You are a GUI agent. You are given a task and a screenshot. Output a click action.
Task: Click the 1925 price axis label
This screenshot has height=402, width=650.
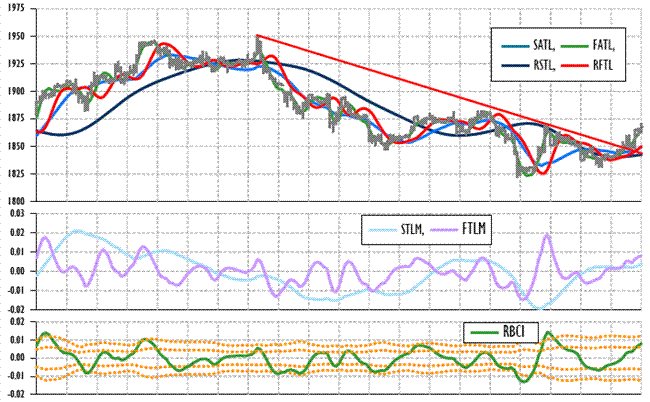16,64
